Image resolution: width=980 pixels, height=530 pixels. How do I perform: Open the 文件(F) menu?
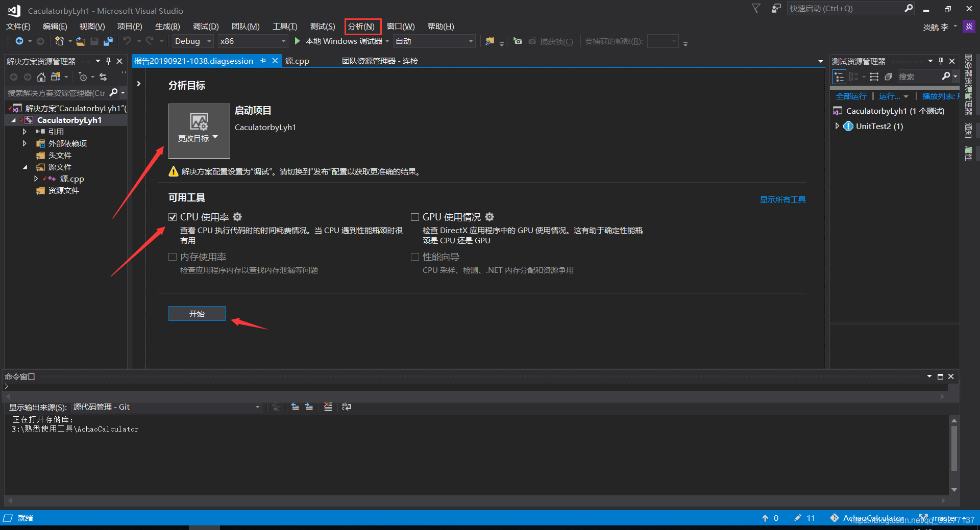coord(18,26)
